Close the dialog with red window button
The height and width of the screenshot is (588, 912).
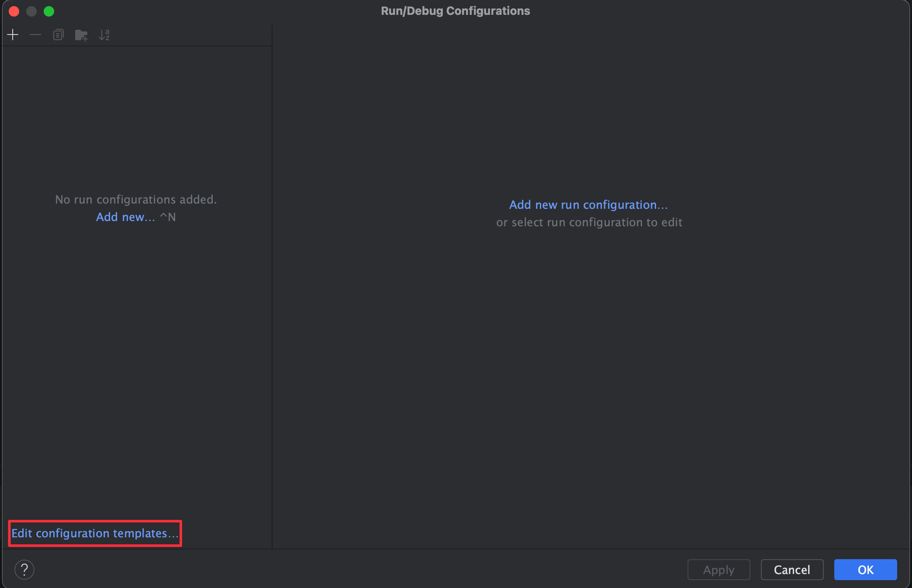pyautogui.click(x=14, y=11)
